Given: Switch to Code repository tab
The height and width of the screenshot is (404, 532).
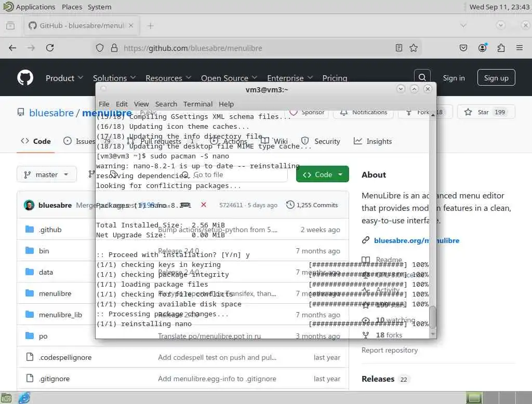Looking at the screenshot, I should click(x=36, y=141).
